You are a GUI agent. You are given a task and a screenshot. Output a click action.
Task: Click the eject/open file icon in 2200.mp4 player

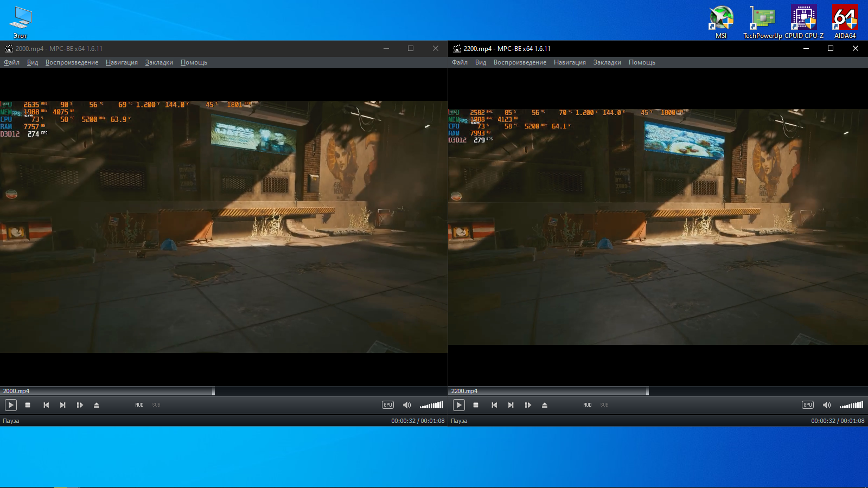click(x=545, y=405)
